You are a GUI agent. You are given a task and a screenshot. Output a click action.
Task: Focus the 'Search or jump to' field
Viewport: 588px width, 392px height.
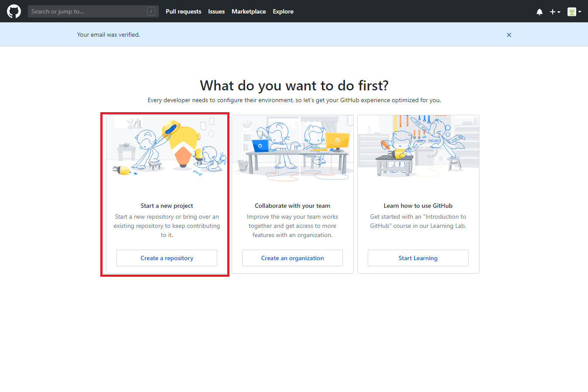(87, 11)
